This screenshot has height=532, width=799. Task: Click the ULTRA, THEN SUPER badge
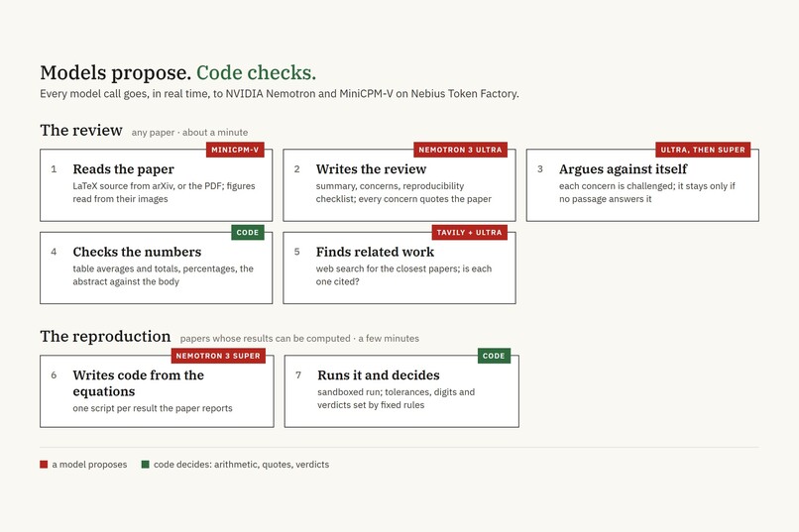click(x=703, y=150)
